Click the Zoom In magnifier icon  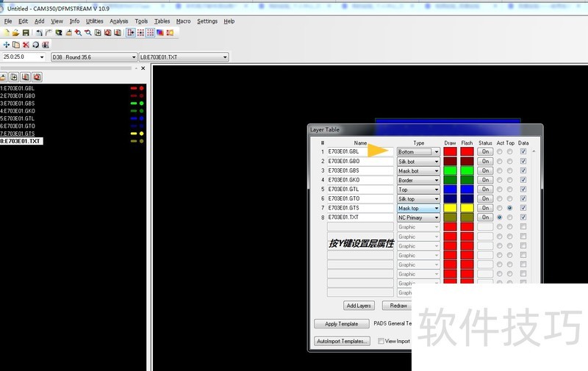click(79, 33)
